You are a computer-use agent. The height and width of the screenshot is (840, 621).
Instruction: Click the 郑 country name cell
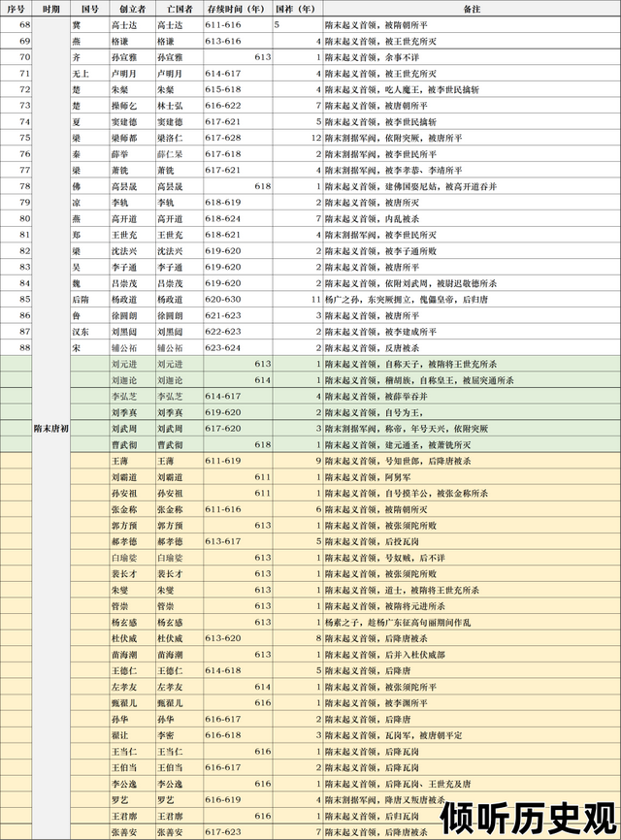click(x=90, y=235)
